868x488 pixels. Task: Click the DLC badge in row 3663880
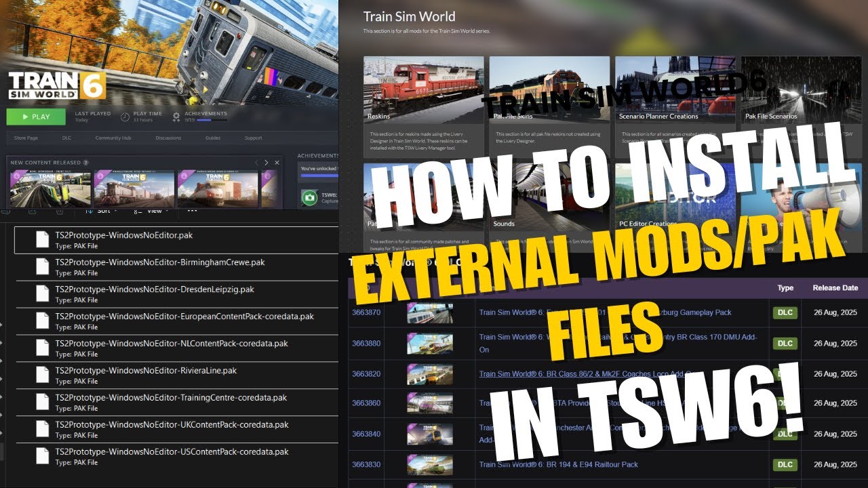coord(785,343)
